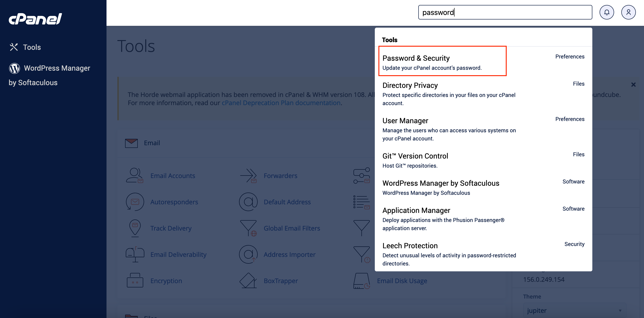Open Email Deliverability link
The image size is (644, 318).
[178, 254]
